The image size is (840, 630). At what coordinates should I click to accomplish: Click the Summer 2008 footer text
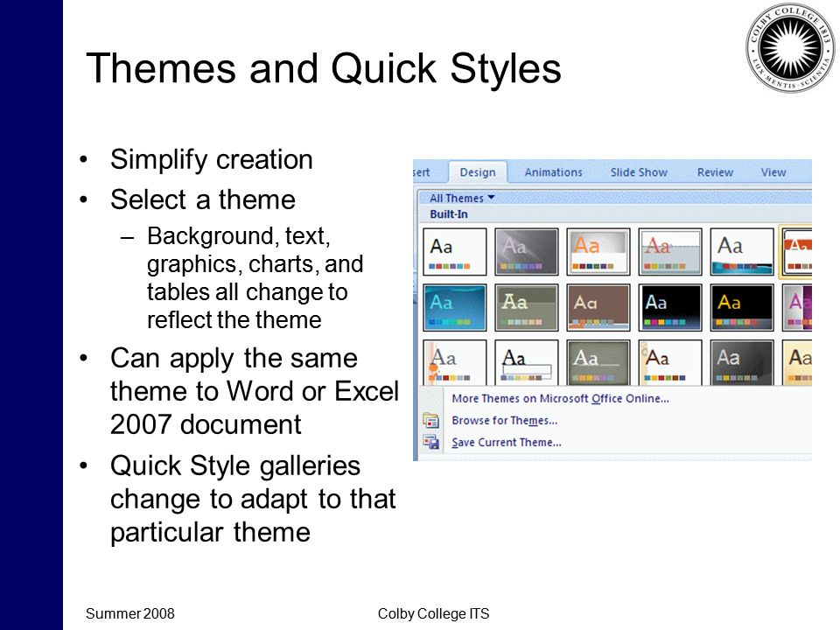coord(130,613)
